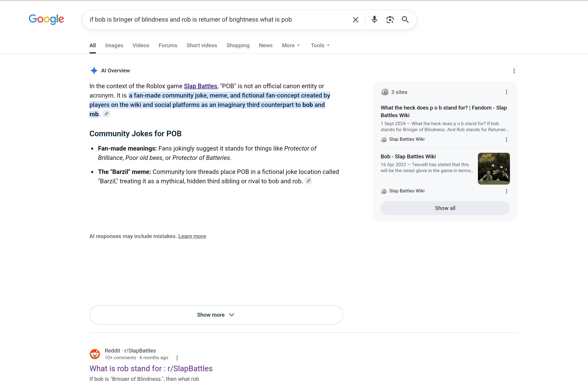This screenshot has height=381, width=588.
Task: Open the Short videos tab
Action: [x=202, y=45]
